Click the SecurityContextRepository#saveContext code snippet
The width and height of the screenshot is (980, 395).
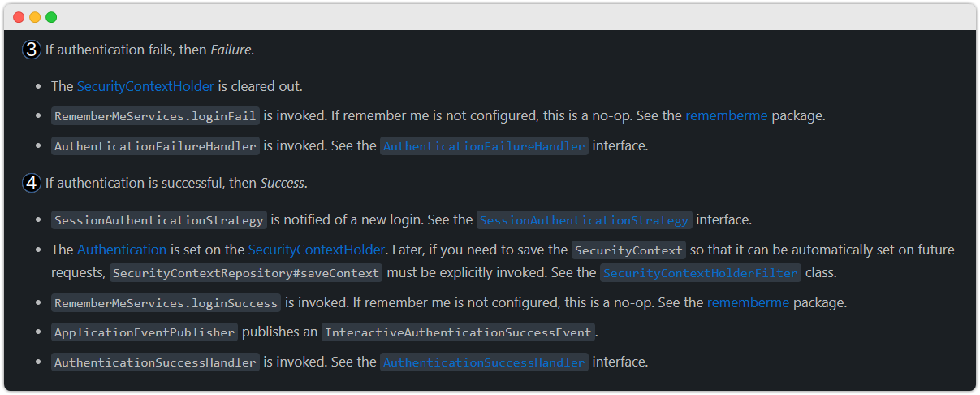pyautogui.click(x=246, y=273)
